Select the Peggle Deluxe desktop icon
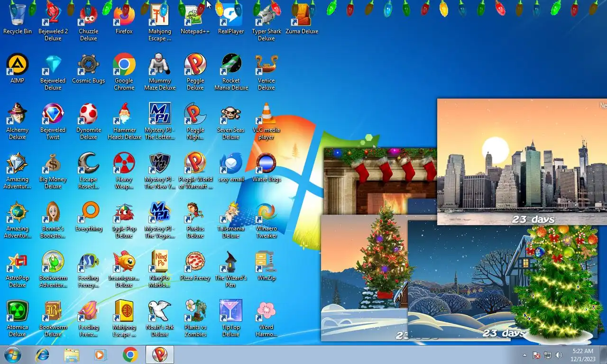 (195, 72)
